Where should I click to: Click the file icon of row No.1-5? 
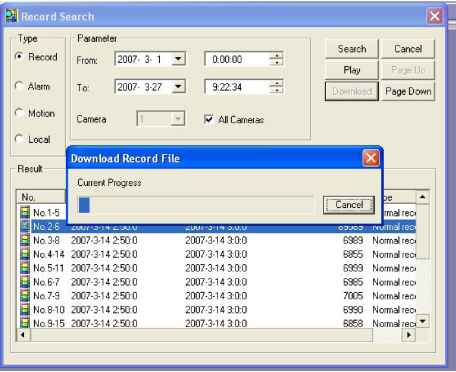click(x=25, y=213)
